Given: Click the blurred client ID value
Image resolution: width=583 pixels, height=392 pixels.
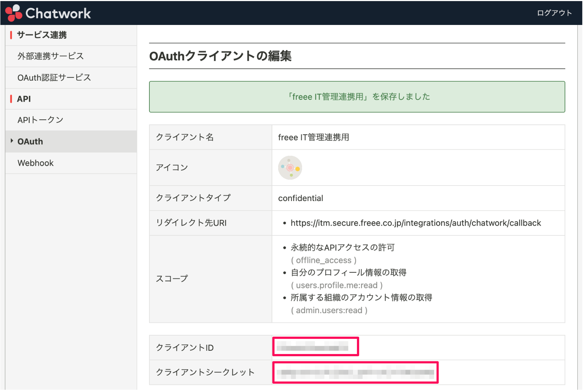Looking at the screenshot, I should pos(312,346).
